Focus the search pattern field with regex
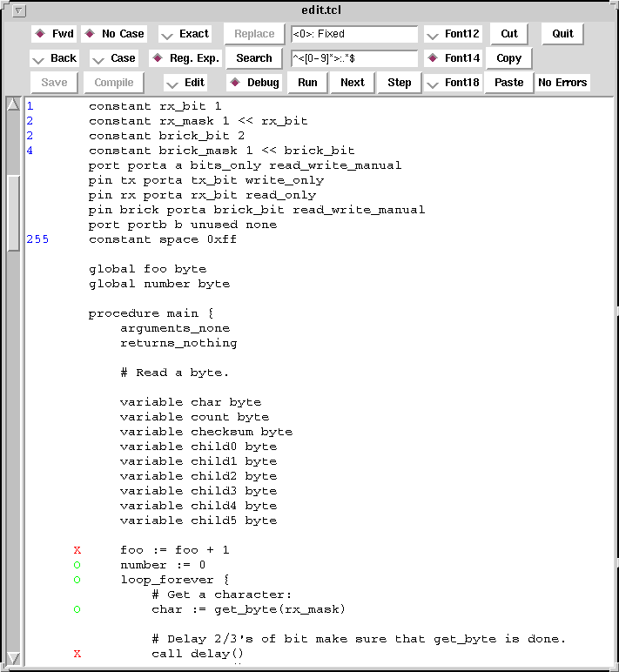Screen dimensions: 619x672 (354, 58)
